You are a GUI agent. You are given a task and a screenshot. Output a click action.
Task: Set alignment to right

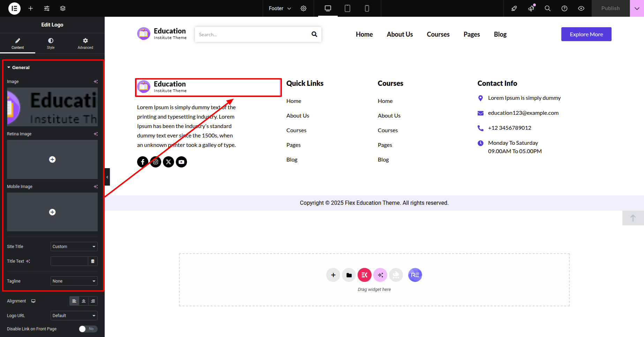[93, 301]
